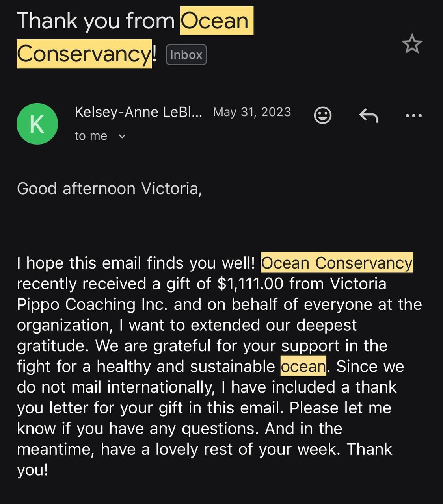Tap the May 31, 2023 date
Viewport: 443px width, 504px height.
pyautogui.click(x=252, y=112)
